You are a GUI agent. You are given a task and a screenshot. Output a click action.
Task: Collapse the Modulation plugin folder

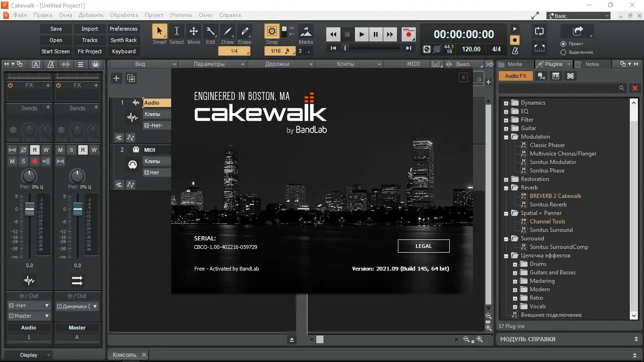[x=506, y=137]
